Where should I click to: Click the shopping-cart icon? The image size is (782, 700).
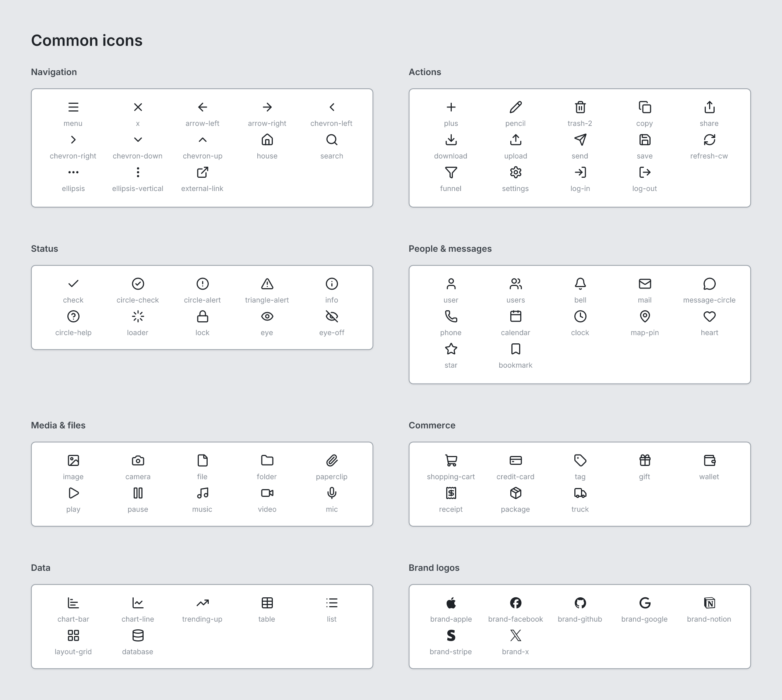(451, 460)
